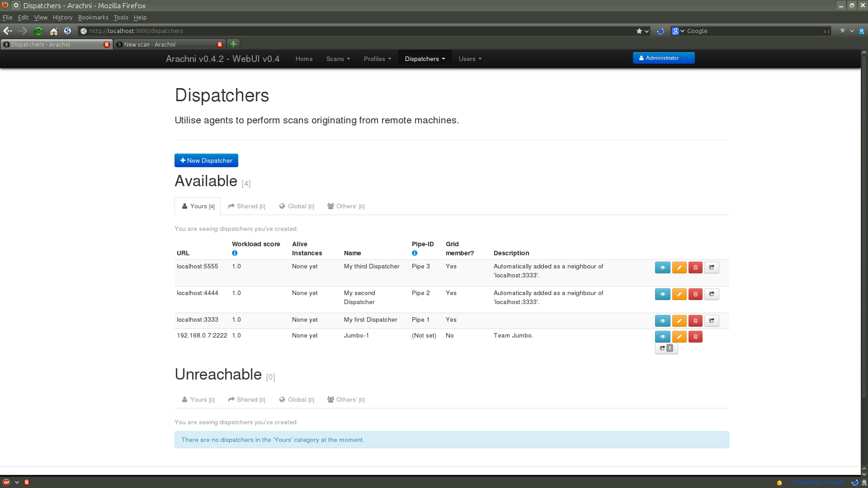
Task: Click the Administrator button
Action: [x=658, y=58]
